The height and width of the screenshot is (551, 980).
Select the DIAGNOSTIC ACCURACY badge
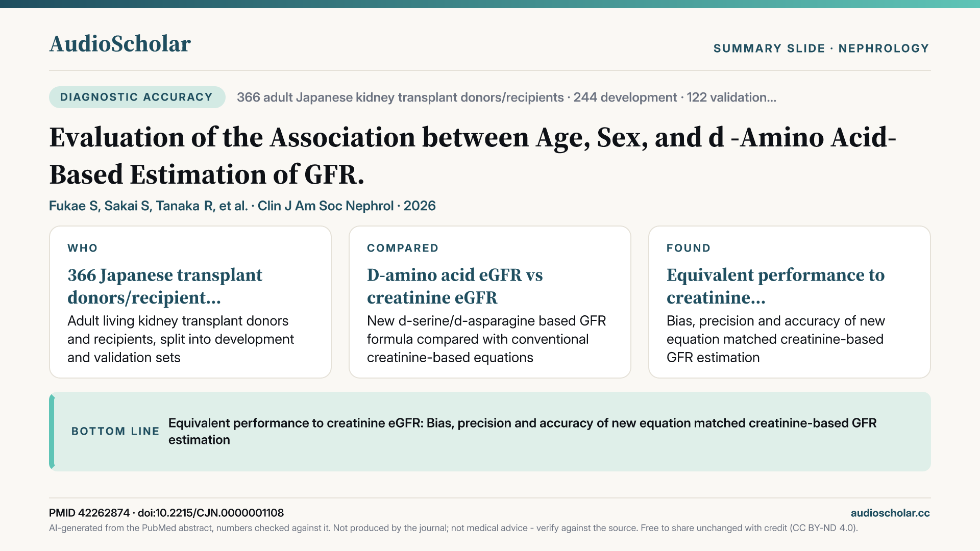coord(137,97)
